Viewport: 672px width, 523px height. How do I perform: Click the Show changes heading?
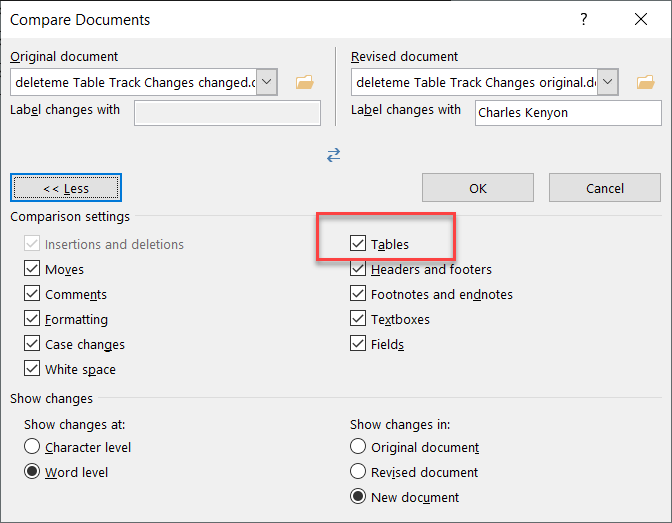(x=51, y=398)
